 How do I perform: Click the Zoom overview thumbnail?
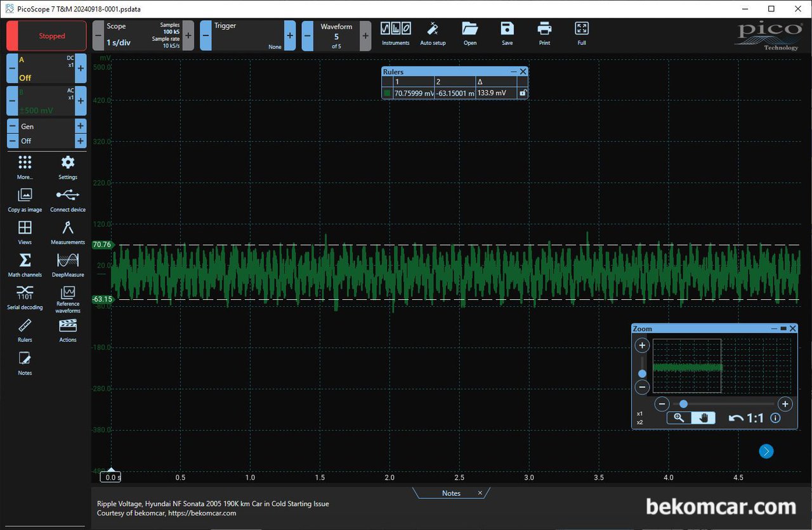point(723,366)
